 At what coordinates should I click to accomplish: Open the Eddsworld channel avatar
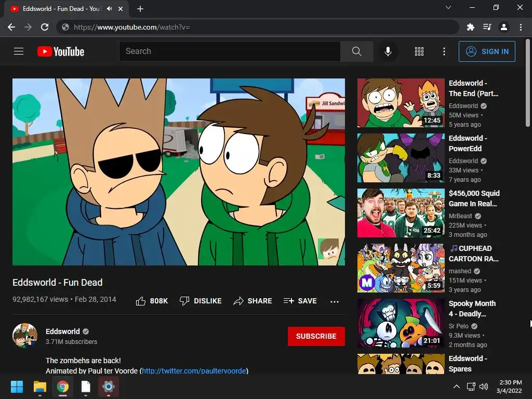point(25,336)
